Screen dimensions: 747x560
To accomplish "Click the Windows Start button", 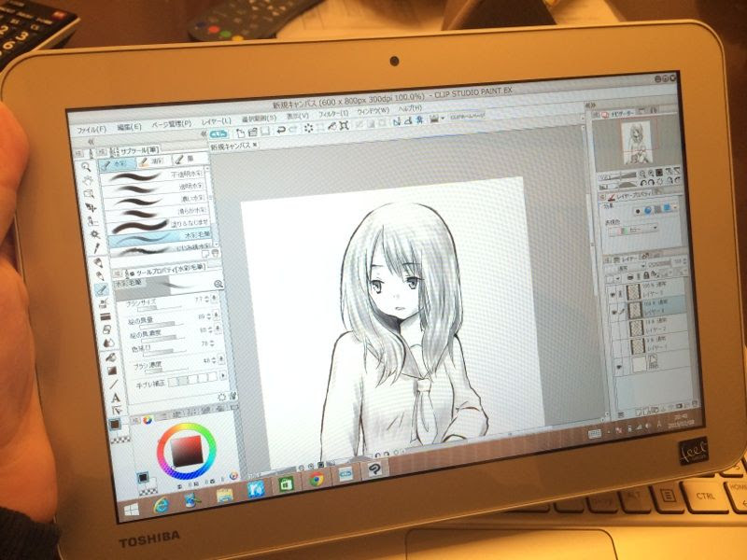I will 132,510.
